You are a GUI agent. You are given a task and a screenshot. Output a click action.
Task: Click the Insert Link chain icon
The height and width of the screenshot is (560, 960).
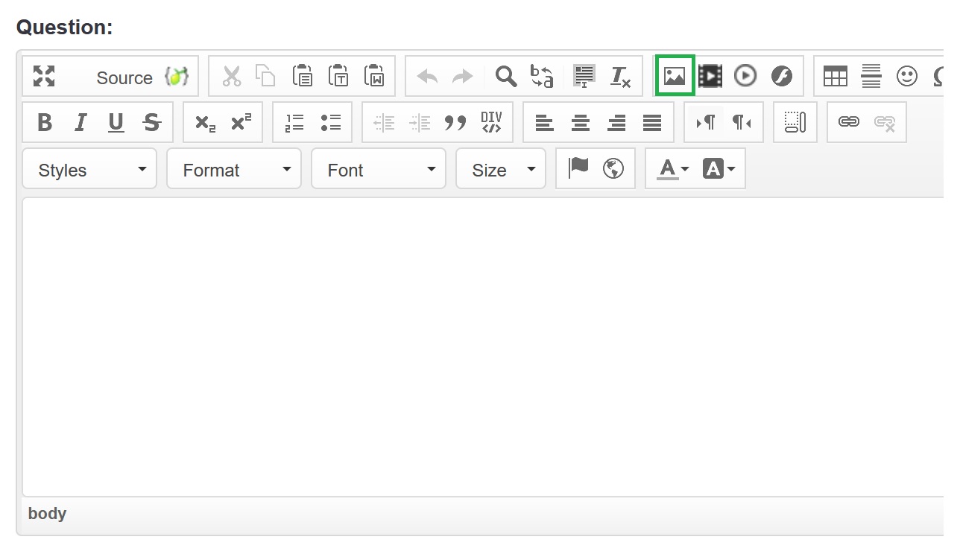click(x=849, y=122)
